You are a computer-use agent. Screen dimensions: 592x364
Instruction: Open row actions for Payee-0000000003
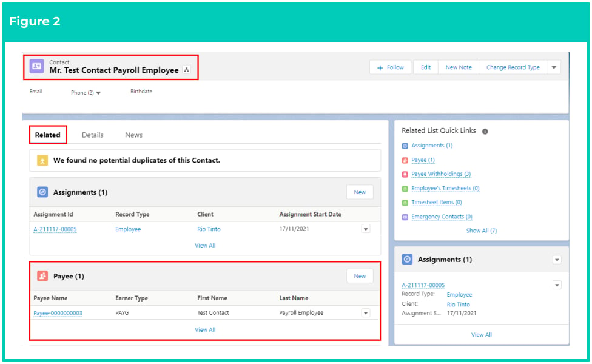point(366,313)
